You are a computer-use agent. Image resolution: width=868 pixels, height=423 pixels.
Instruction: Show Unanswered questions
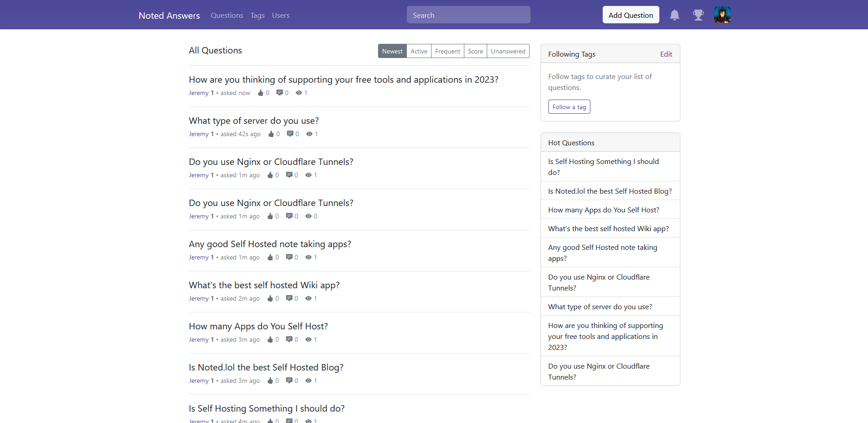click(508, 51)
